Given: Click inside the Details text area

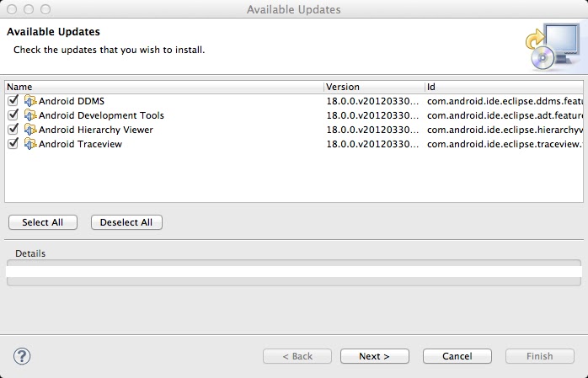Looking at the screenshot, I should point(294,273).
